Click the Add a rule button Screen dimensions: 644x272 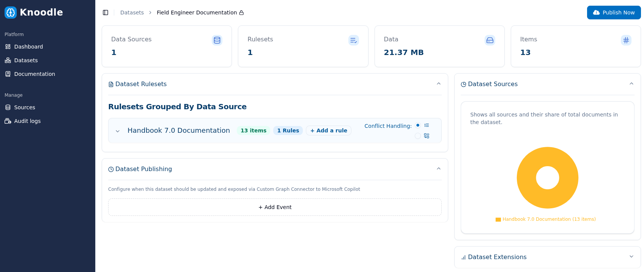(x=329, y=130)
